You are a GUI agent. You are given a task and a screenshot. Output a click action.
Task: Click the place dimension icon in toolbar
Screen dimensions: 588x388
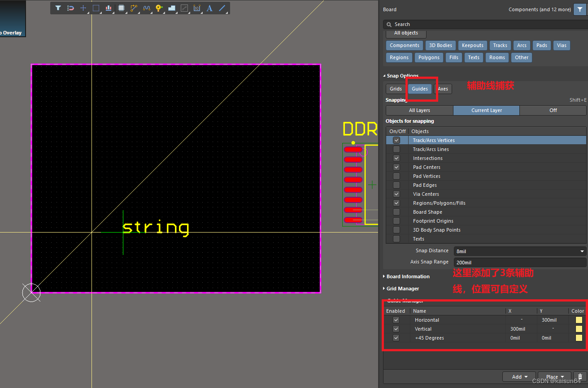click(197, 8)
